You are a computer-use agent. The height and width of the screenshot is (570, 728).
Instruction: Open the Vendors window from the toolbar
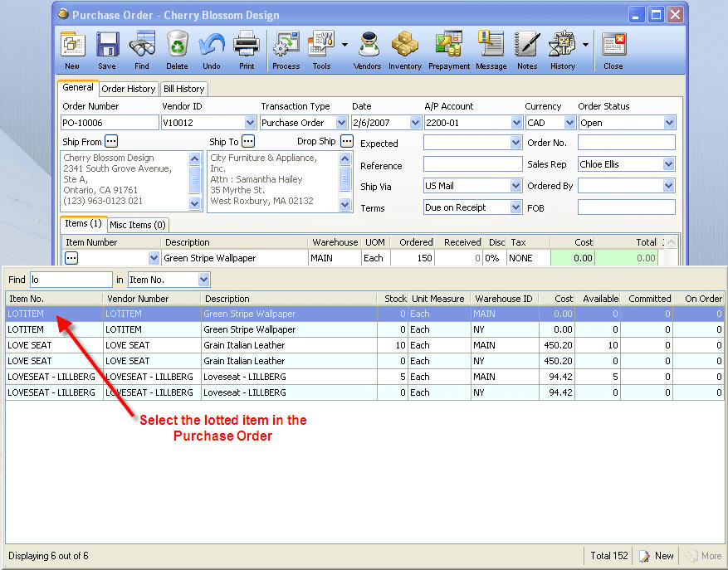tap(367, 48)
